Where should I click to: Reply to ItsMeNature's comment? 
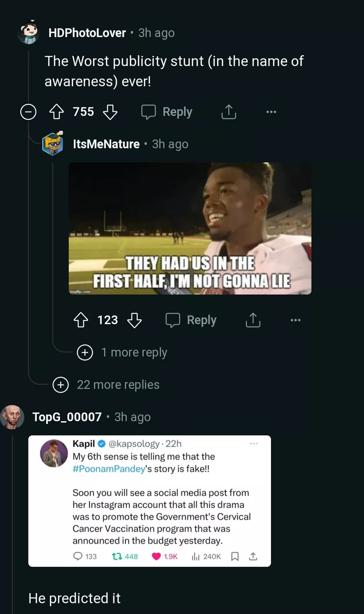pos(191,320)
